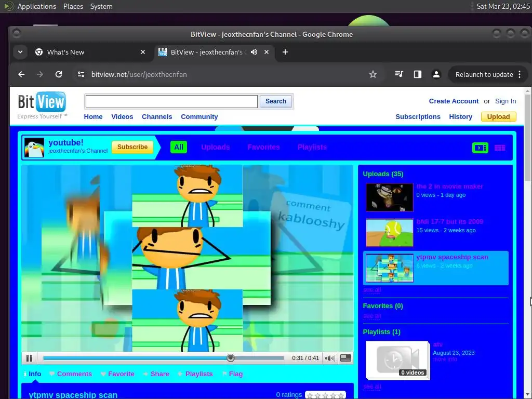Screen dimensions: 532x399
Task: Switch to grid view layout icon
Action: (499, 148)
